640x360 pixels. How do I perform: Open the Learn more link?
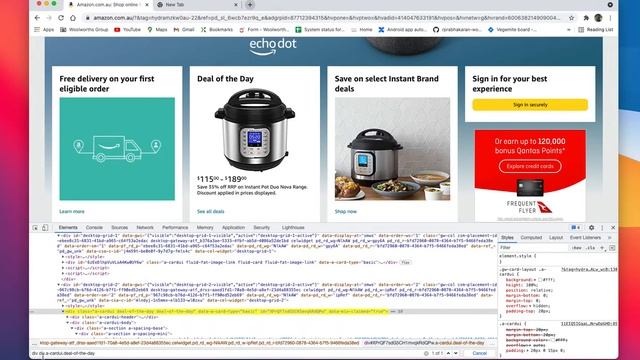pos(72,211)
